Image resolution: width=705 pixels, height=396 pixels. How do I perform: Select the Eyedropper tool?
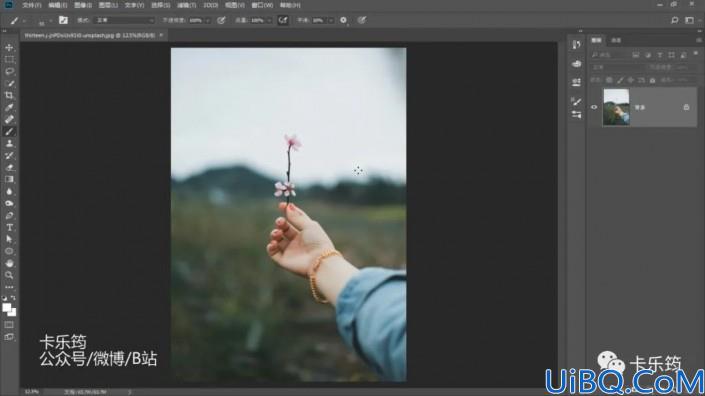(9, 107)
